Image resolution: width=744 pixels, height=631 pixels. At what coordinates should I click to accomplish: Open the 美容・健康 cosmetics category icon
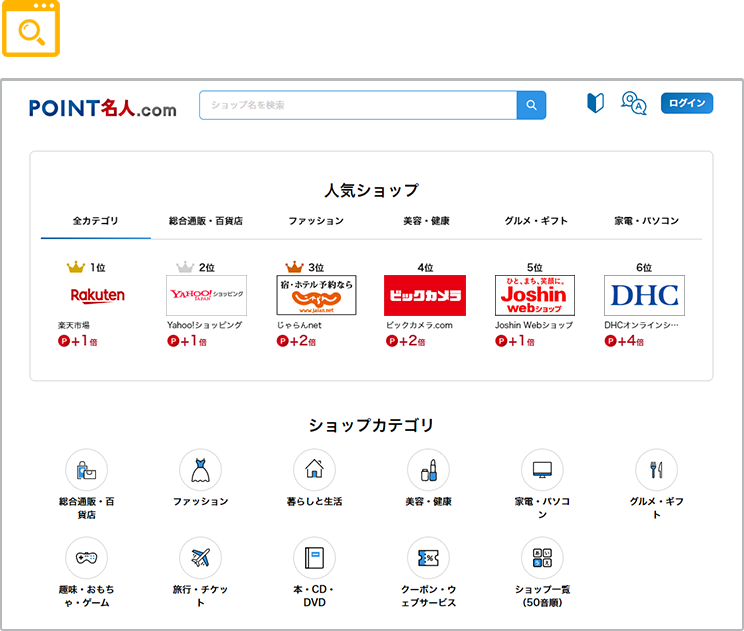click(428, 470)
